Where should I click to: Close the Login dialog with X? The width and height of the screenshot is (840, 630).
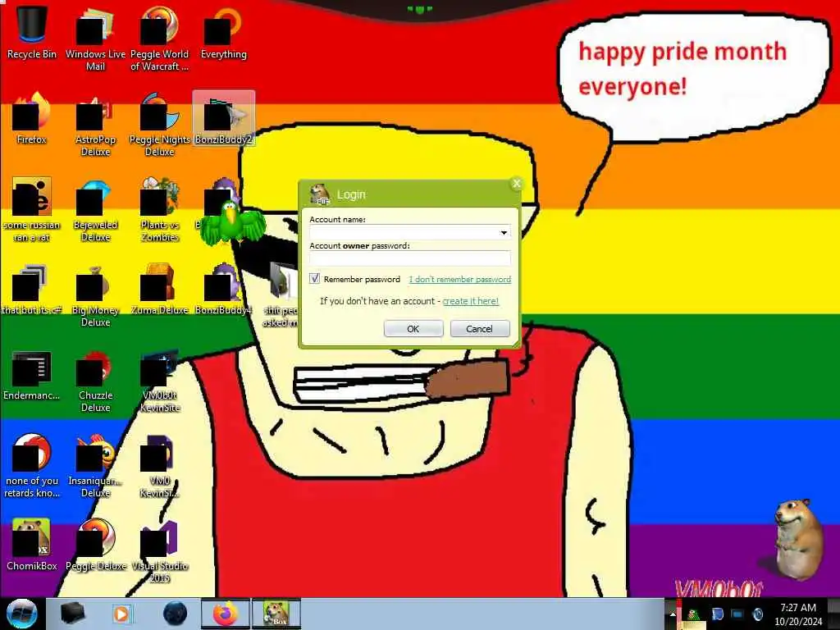point(517,184)
